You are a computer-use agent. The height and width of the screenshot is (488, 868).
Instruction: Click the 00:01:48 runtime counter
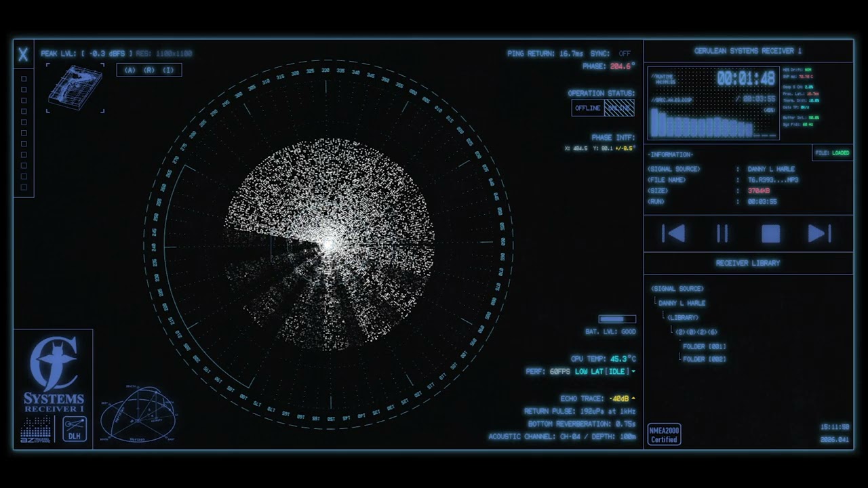click(746, 79)
